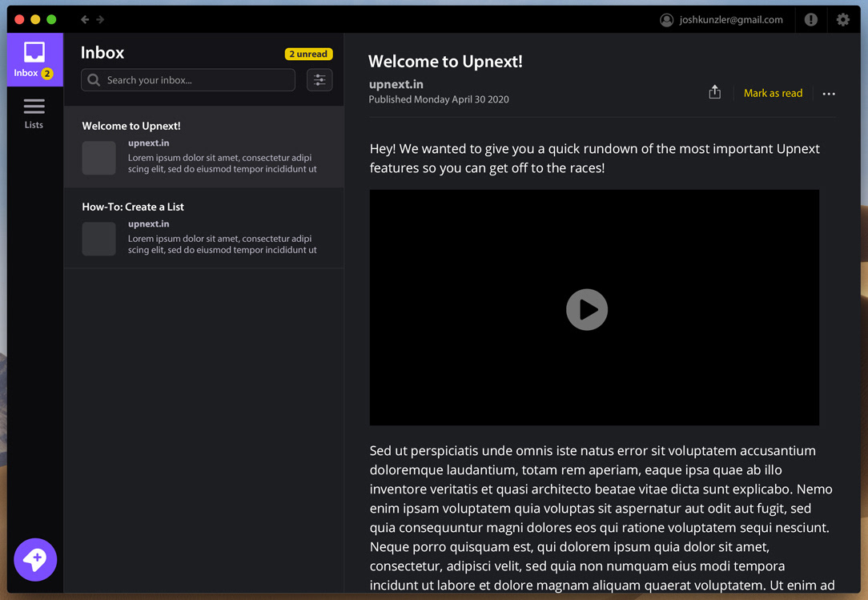Screen dimensions: 868x600
Task: Open settings gear icon
Action: tap(842, 20)
